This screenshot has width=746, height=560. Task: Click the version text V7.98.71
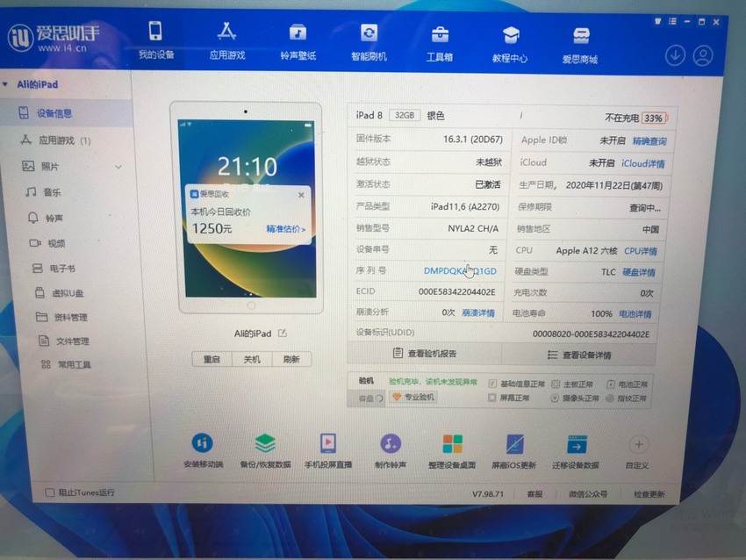pos(488,494)
